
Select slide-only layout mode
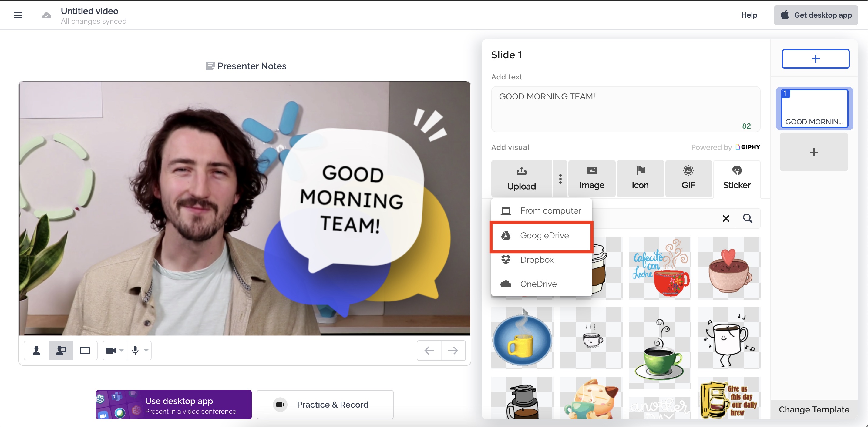85,351
